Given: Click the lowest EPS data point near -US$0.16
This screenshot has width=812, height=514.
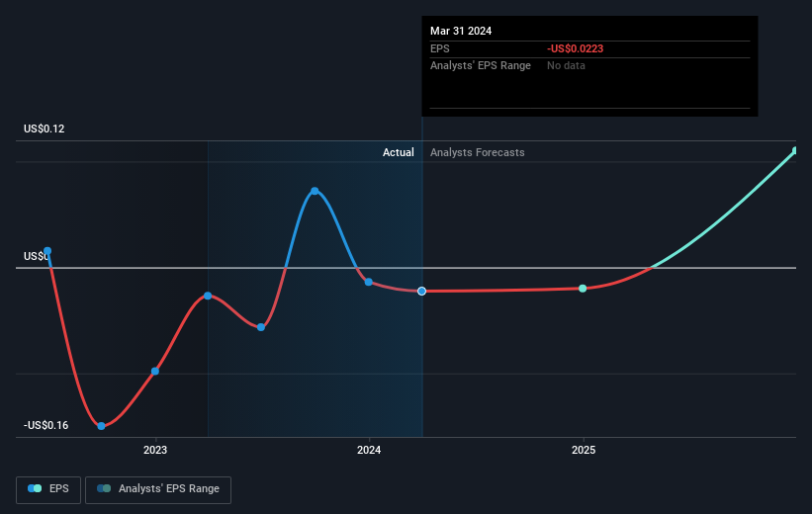Looking at the screenshot, I should 102,426.
